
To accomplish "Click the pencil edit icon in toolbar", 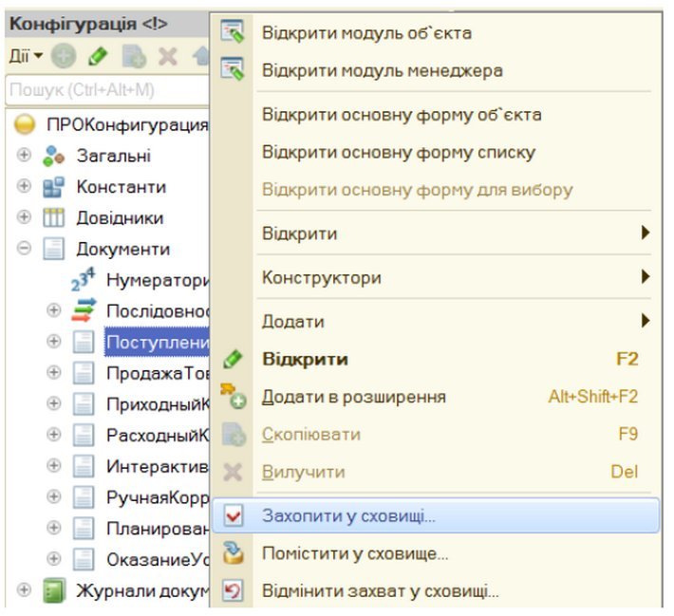I will pyautogui.click(x=98, y=56).
